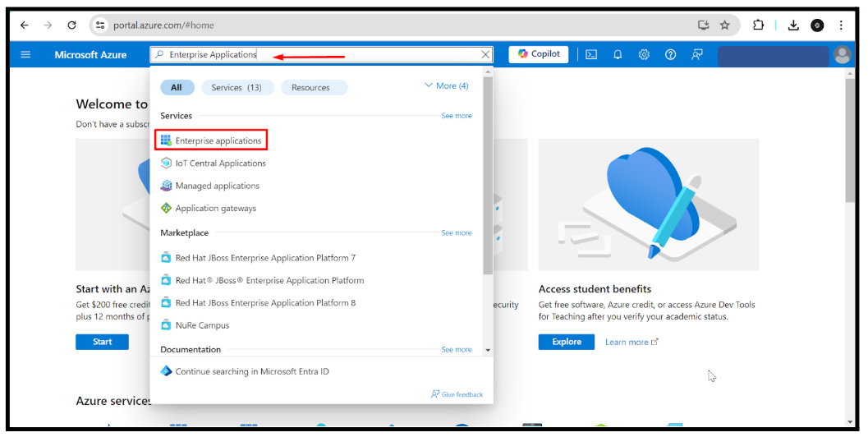Continue searching in Microsoft Entra ID
868x437 pixels.
pyautogui.click(x=252, y=371)
